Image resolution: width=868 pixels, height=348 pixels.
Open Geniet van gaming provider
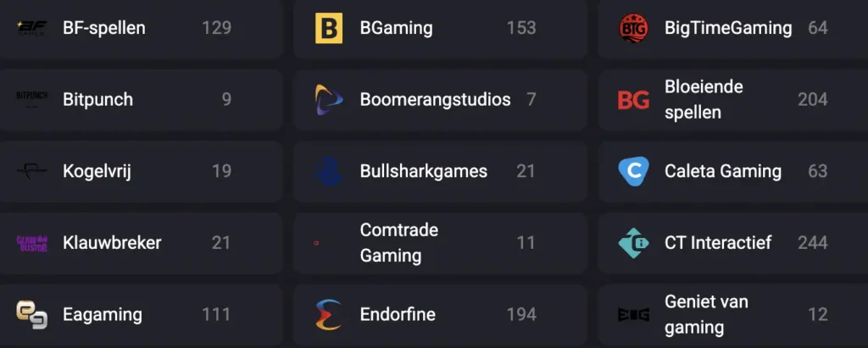(x=706, y=314)
